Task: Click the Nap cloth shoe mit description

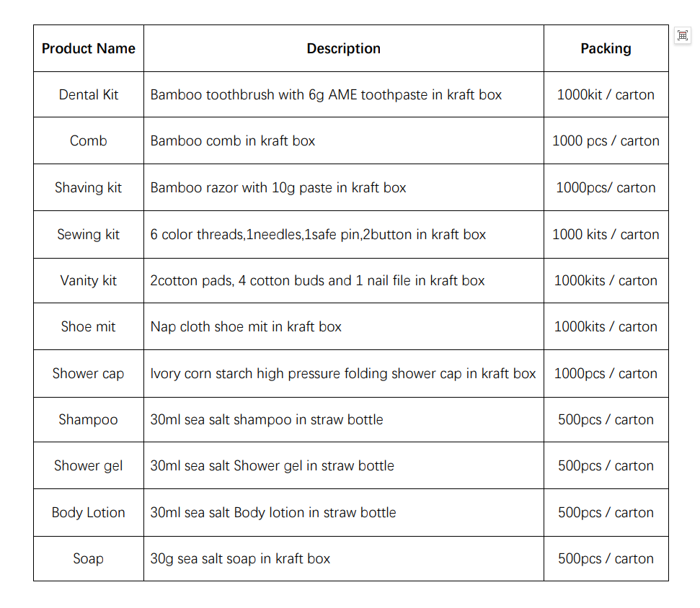Action: 246,327
